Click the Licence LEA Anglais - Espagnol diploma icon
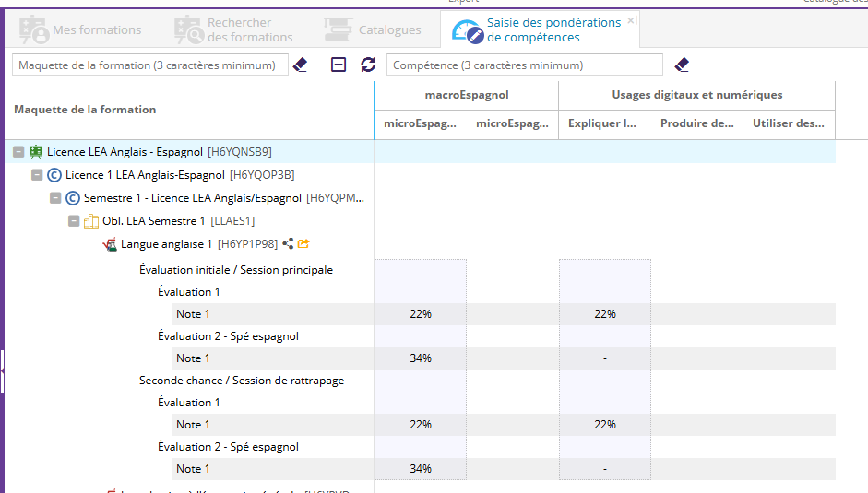This screenshot has height=493, width=868. click(36, 152)
